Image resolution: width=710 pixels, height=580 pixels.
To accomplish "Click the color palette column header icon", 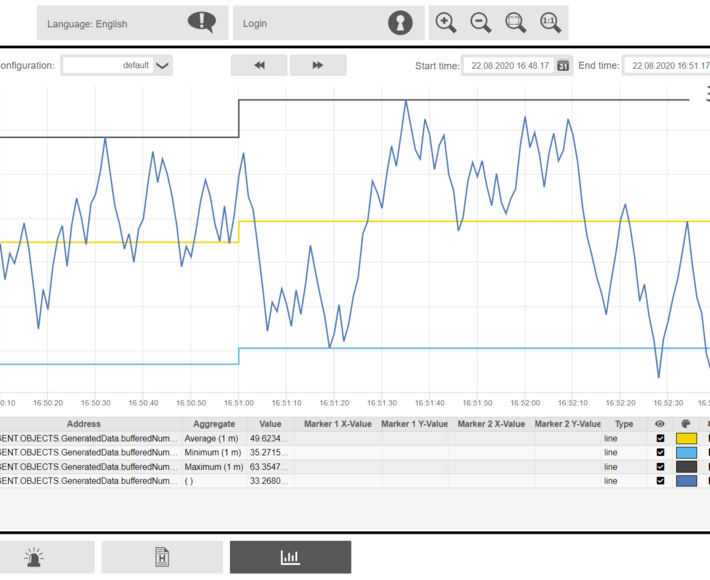I will click(686, 424).
